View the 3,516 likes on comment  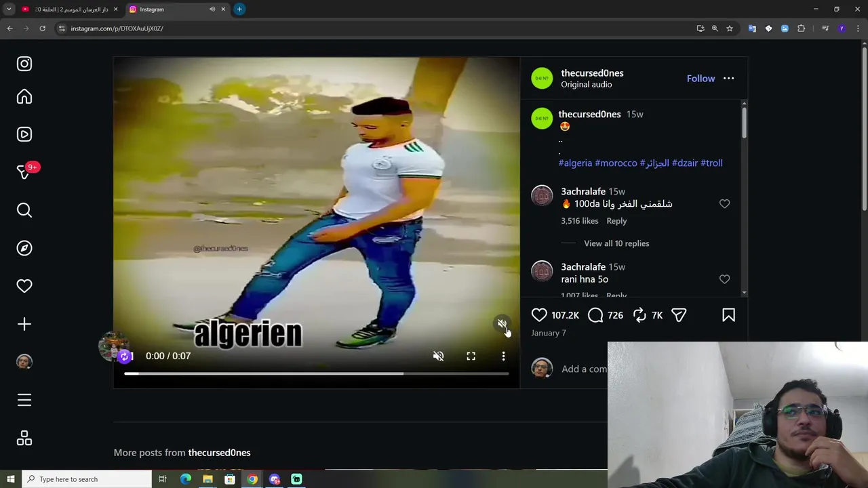coord(580,221)
